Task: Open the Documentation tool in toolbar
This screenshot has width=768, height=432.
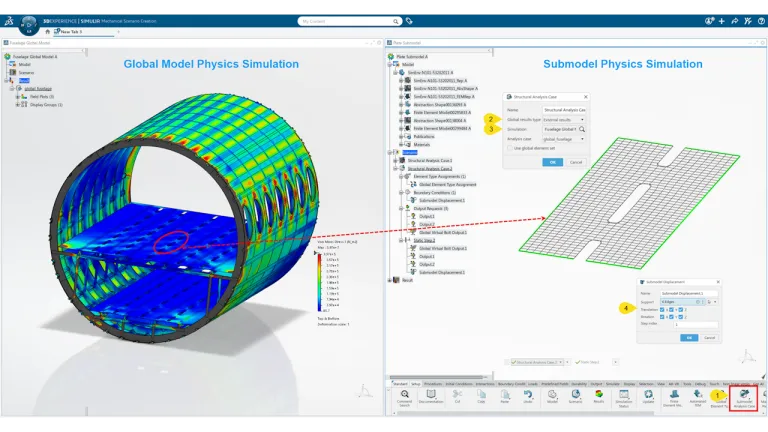Action: (x=431, y=397)
